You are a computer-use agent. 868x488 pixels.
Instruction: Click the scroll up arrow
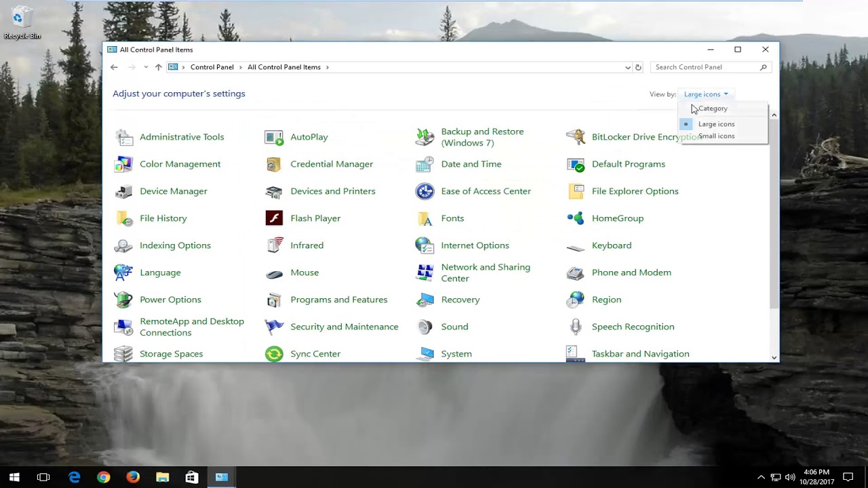[774, 115]
